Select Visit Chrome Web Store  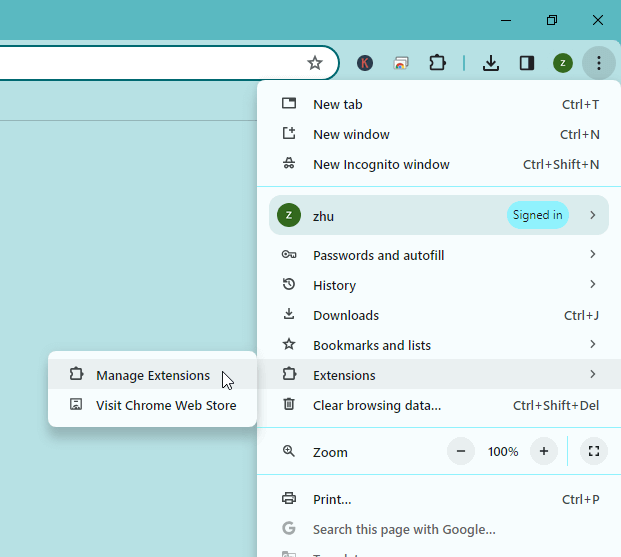tap(166, 405)
